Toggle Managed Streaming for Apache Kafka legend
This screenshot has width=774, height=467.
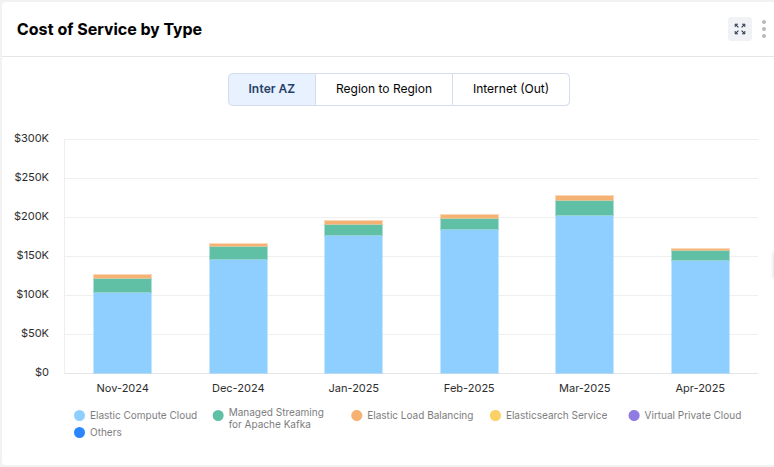218,415
